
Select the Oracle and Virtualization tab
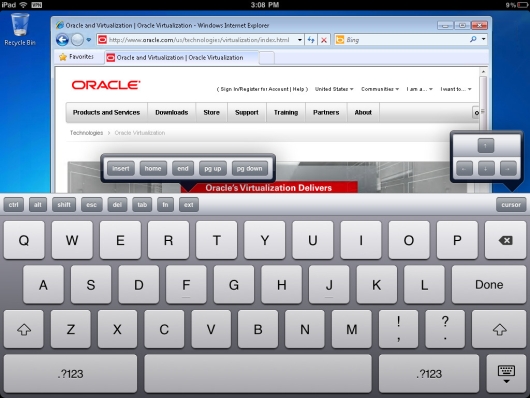tap(181, 58)
